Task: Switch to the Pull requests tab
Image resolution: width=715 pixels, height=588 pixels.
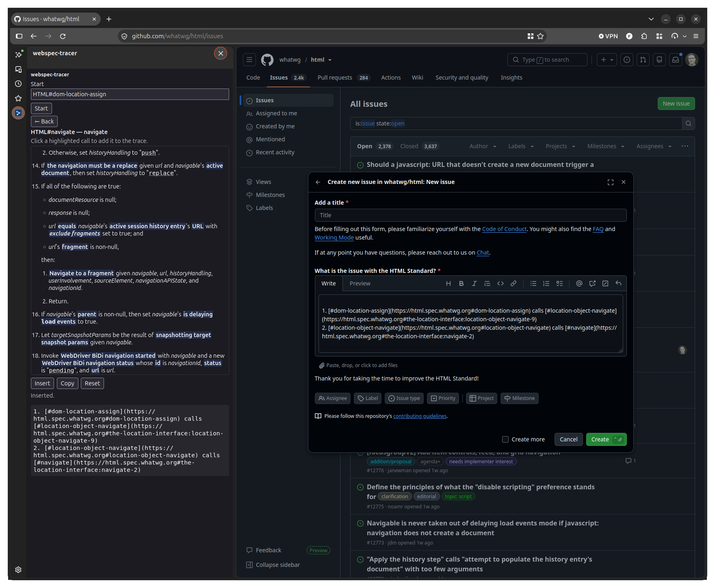Action: pyautogui.click(x=344, y=78)
